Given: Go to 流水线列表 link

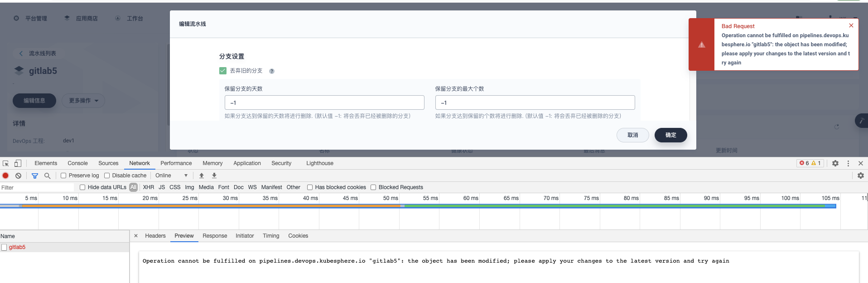Looking at the screenshot, I should [43, 54].
